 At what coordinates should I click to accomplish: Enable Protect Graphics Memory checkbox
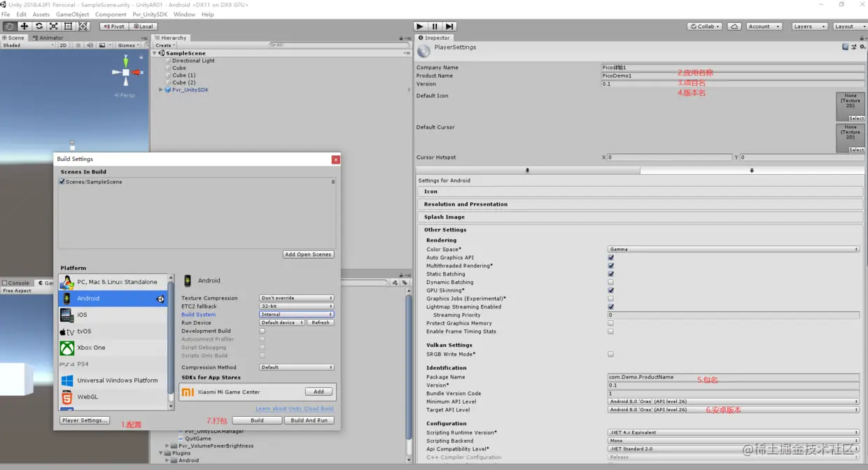pyautogui.click(x=610, y=323)
